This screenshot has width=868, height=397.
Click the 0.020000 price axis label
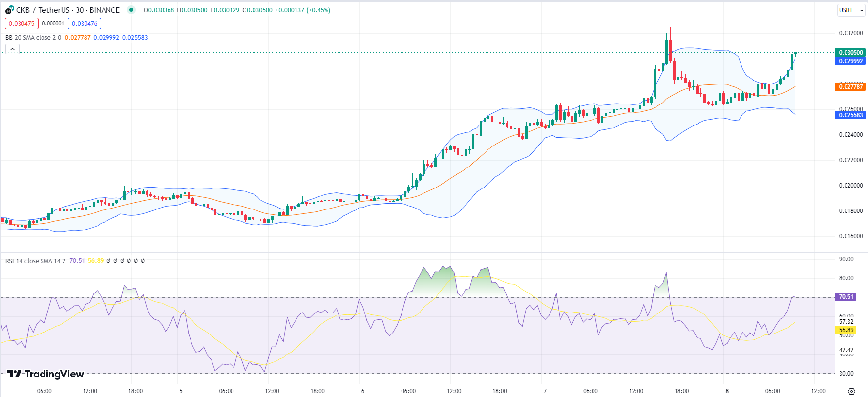(x=851, y=186)
